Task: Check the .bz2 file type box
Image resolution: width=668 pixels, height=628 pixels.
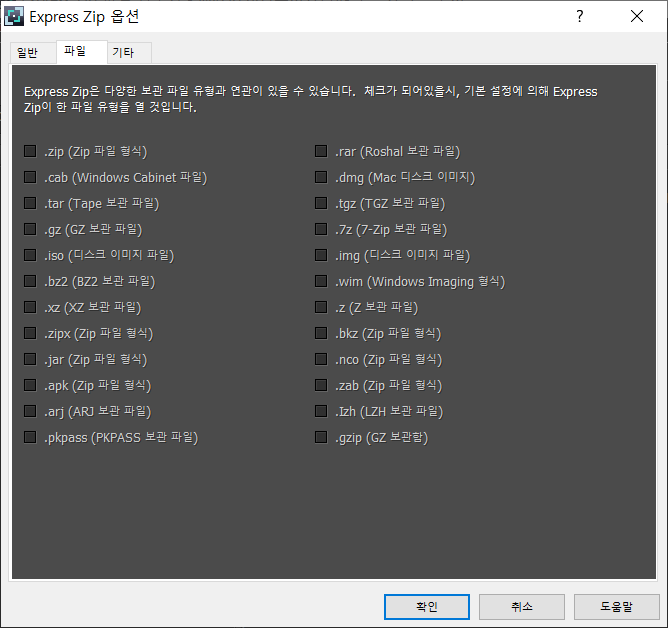Action: (30, 281)
